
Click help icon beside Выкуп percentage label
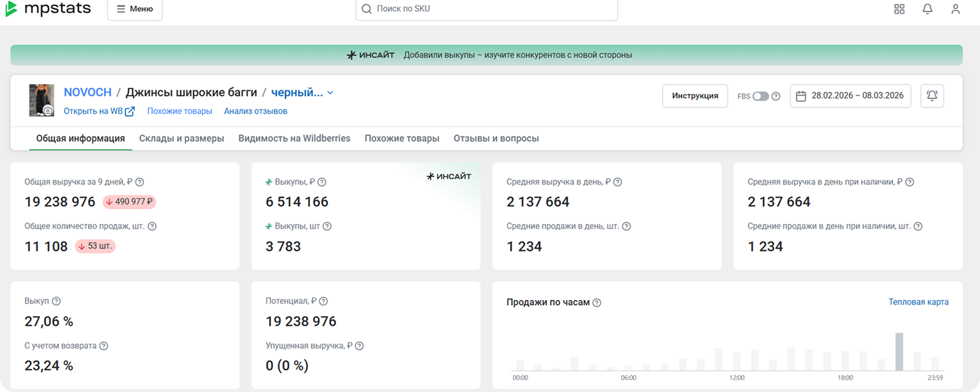[x=56, y=301]
